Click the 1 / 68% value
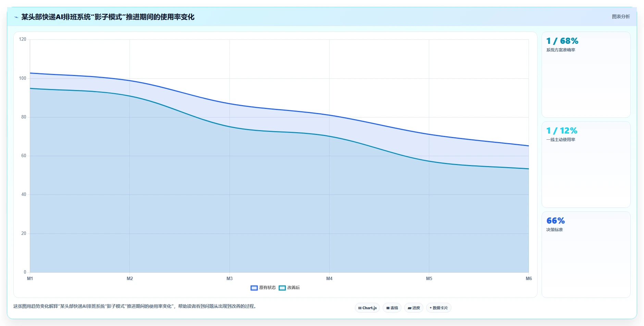 562,41
